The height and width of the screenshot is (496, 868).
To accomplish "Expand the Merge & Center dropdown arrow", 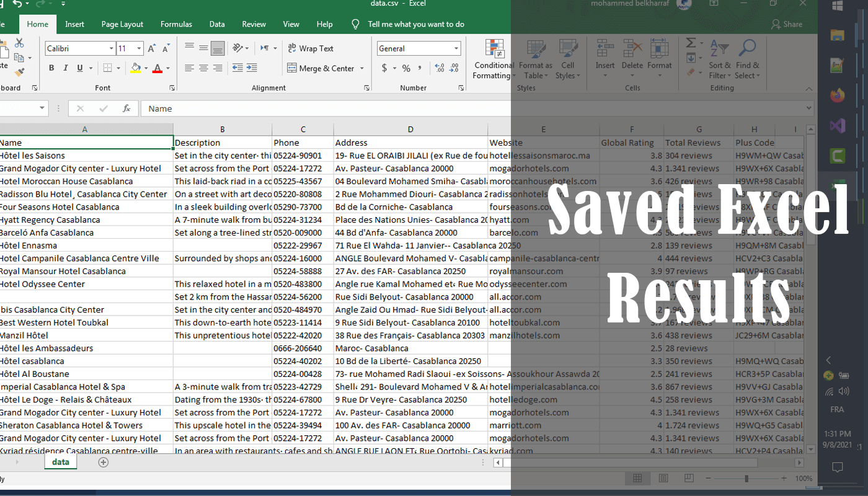I will point(362,68).
